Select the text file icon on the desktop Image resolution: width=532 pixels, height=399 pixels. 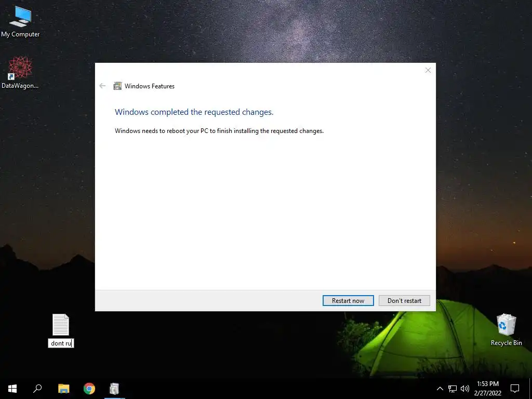point(61,325)
